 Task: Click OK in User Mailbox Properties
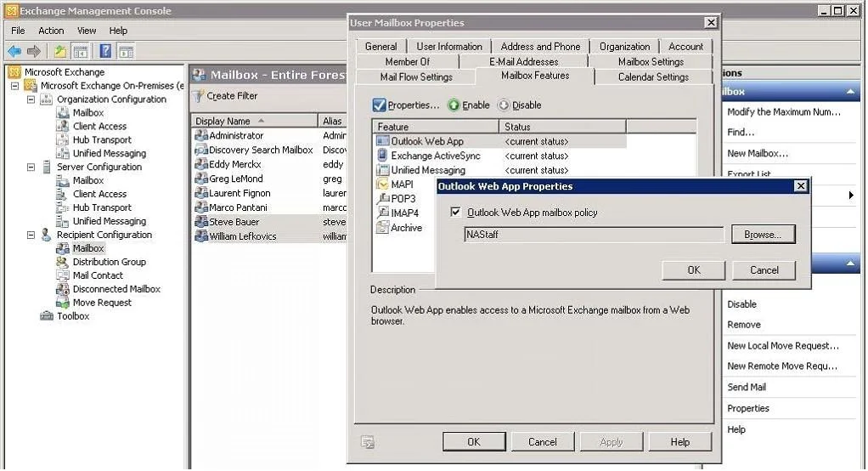[x=474, y=441]
